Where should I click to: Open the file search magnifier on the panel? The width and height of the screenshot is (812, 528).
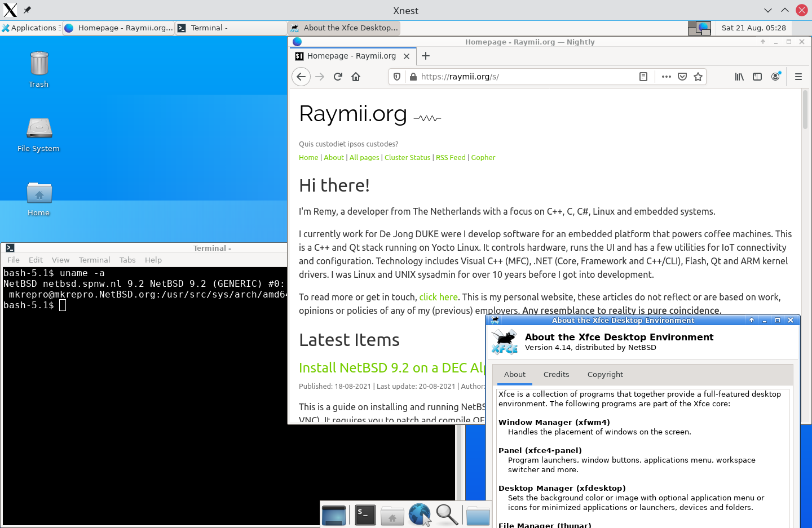pyautogui.click(x=447, y=514)
